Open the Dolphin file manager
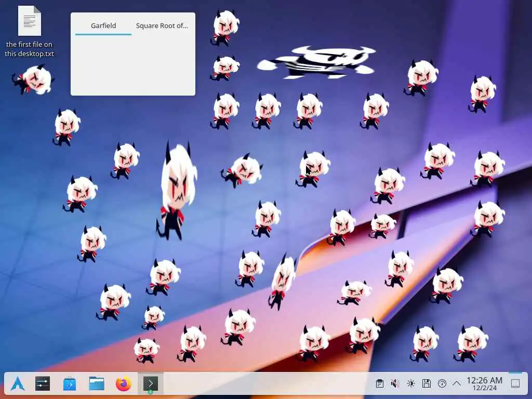Image resolution: width=532 pixels, height=399 pixels. pos(97,384)
